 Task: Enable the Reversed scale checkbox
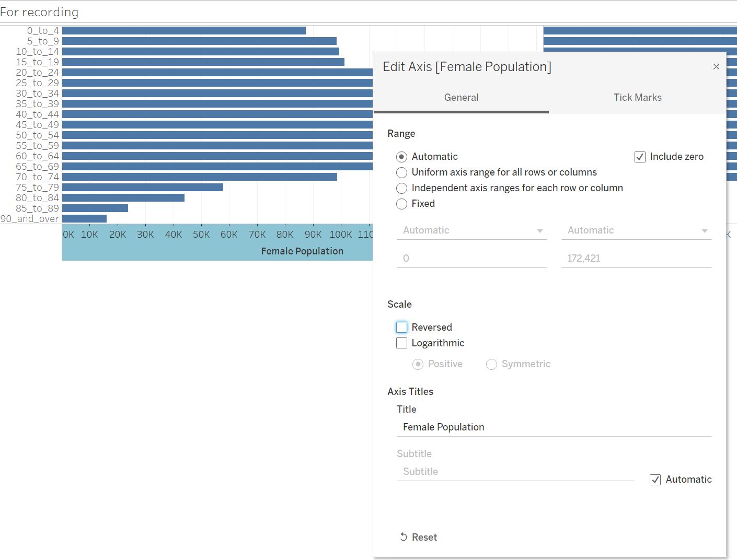[x=401, y=328]
